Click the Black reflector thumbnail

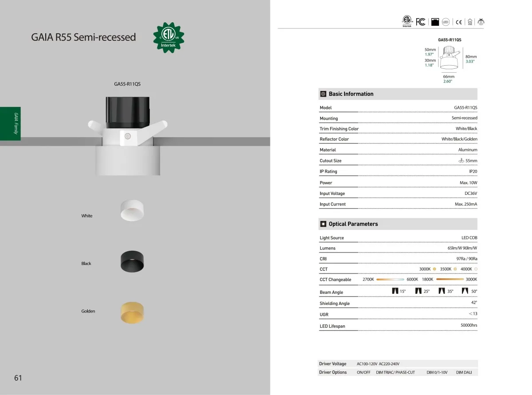132,261
